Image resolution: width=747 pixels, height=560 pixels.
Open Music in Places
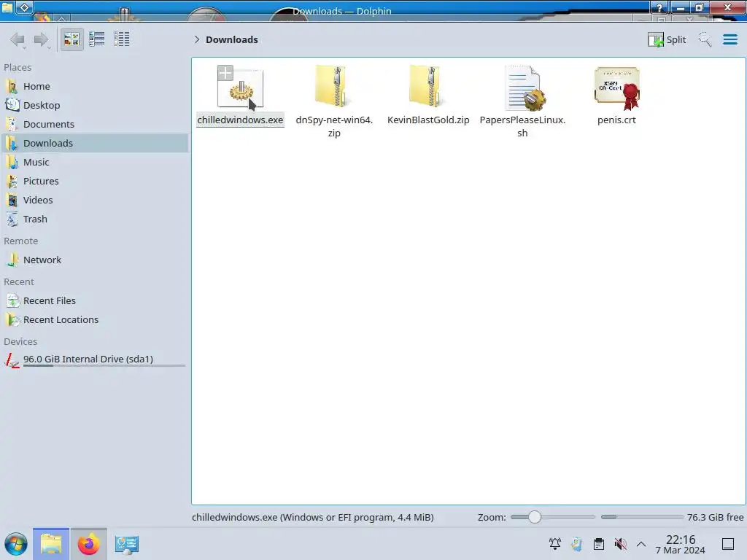[x=94, y=163]
